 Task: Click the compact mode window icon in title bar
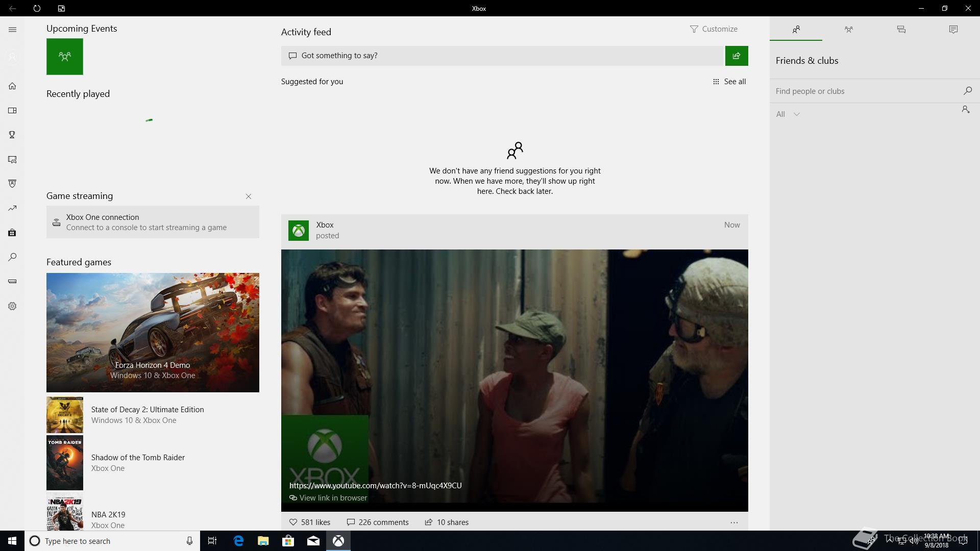tap(61, 8)
